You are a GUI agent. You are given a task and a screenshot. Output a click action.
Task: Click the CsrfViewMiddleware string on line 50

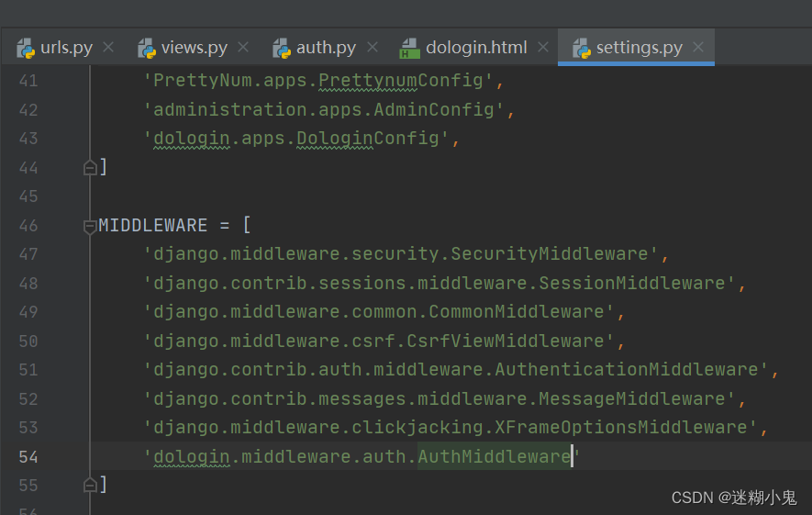coord(379,341)
